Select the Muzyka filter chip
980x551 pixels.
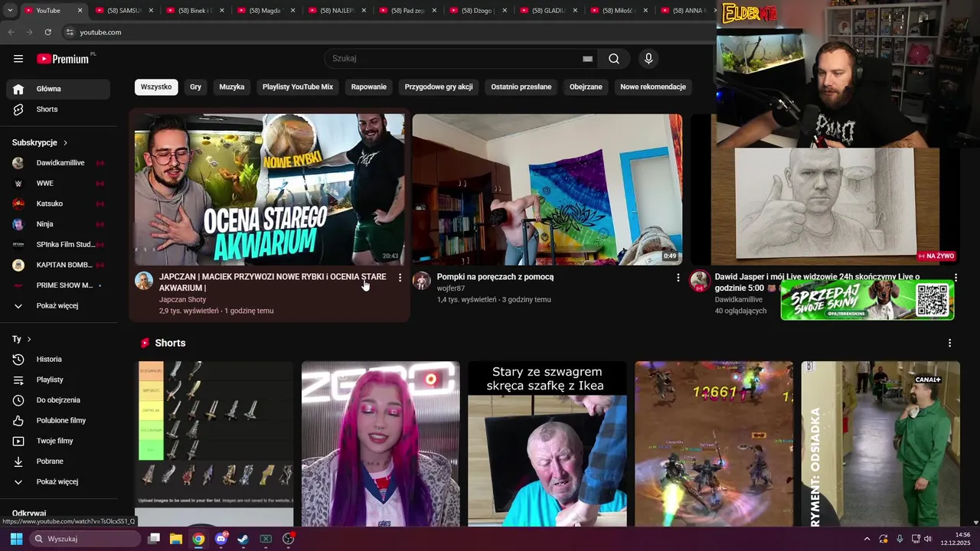tap(232, 87)
